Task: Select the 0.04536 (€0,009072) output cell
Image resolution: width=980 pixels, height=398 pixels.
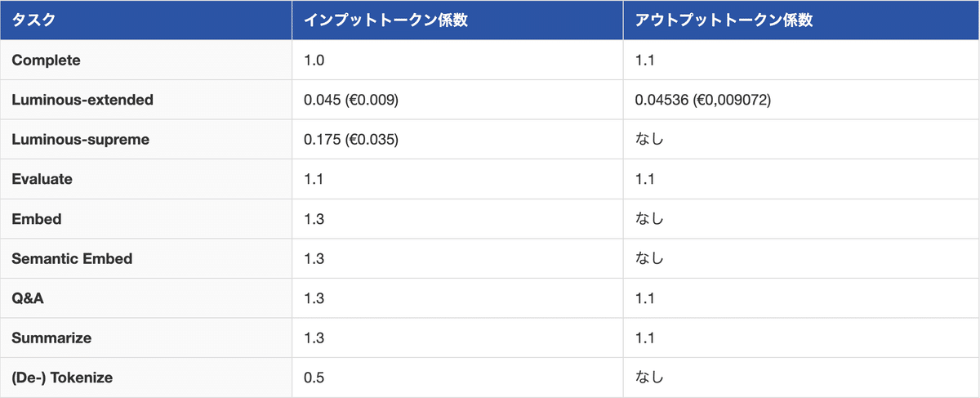Action: (x=703, y=100)
